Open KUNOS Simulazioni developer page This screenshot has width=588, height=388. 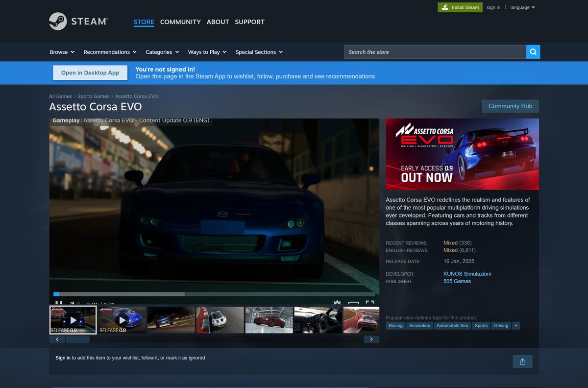[x=467, y=274]
